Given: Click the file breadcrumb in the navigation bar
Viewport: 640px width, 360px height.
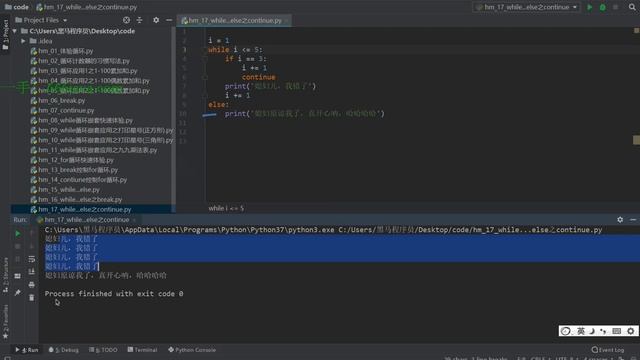Looking at the screenshot, I should point(87,7).
